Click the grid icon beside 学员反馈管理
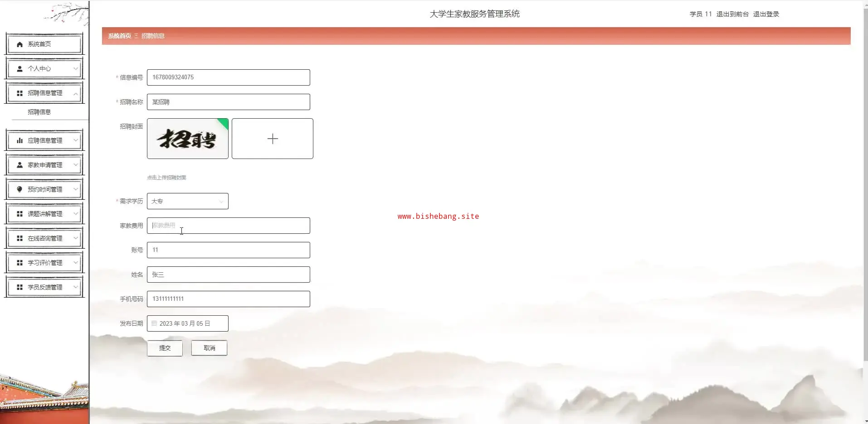This screenshot has height=424, width=868. (x=20, y=288)
